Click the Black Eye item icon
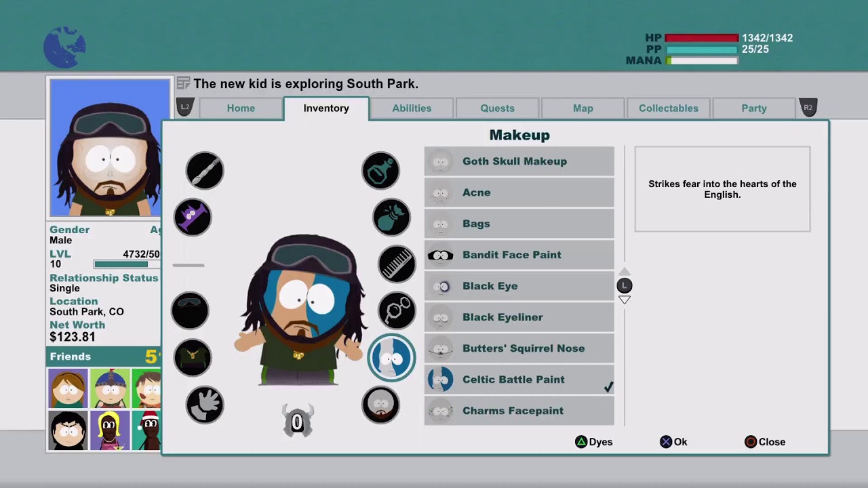The width and height of the screenshot is (868, 488). [440, 286]
